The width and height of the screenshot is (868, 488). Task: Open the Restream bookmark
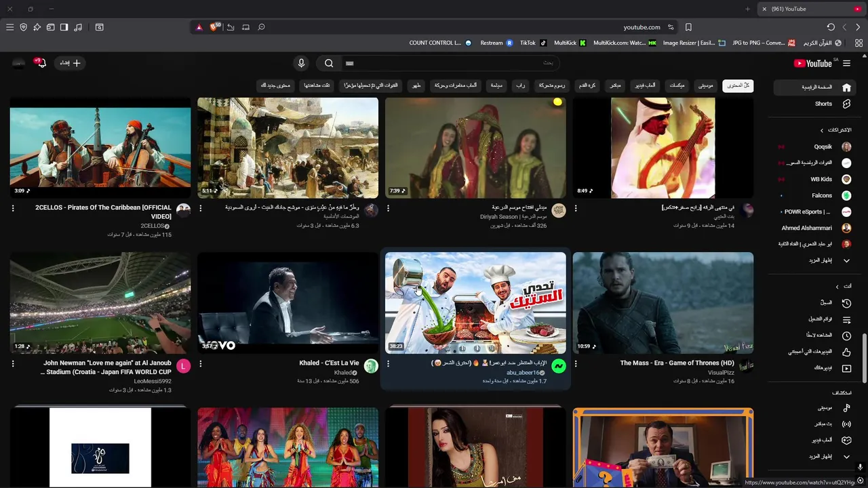click(x=497, y=43)
